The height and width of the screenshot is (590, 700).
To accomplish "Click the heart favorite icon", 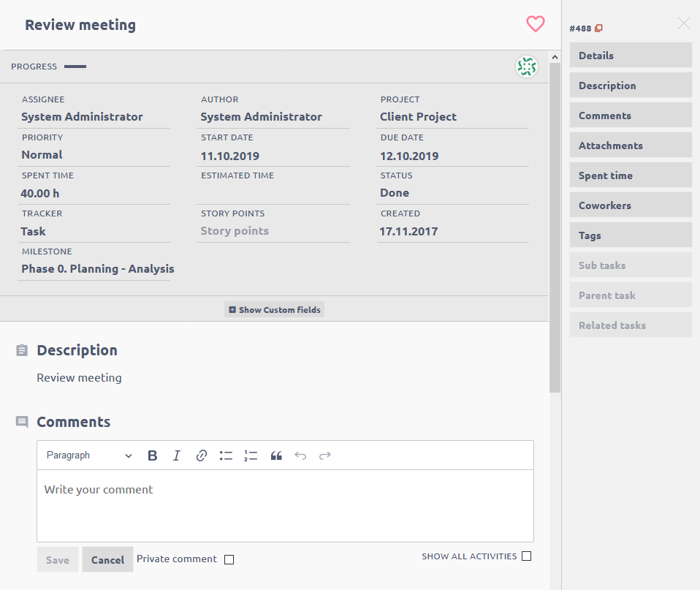I will (536, 24).
